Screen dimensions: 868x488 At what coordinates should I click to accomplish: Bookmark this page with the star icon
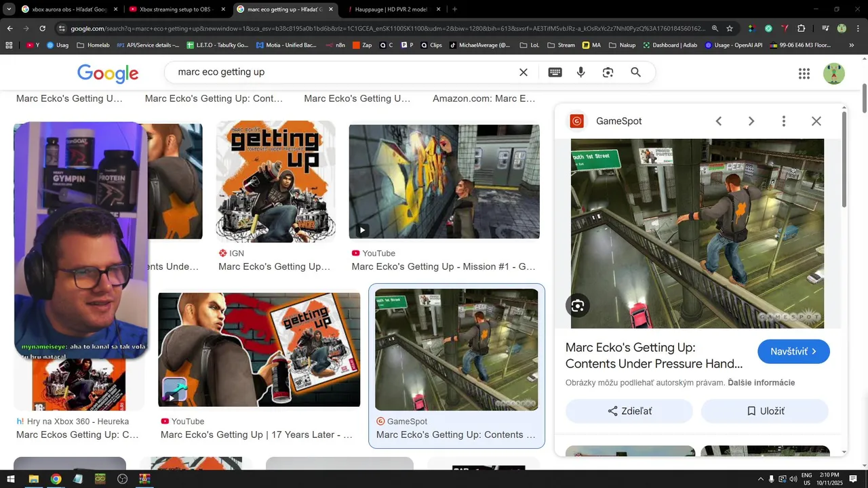pyautogui.click(x=730, y=28)
